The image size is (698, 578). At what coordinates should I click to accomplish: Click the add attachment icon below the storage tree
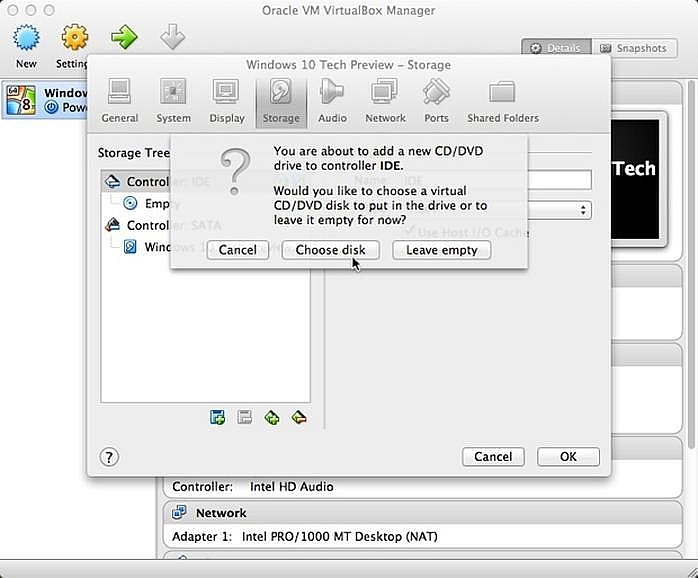[271, 418]
